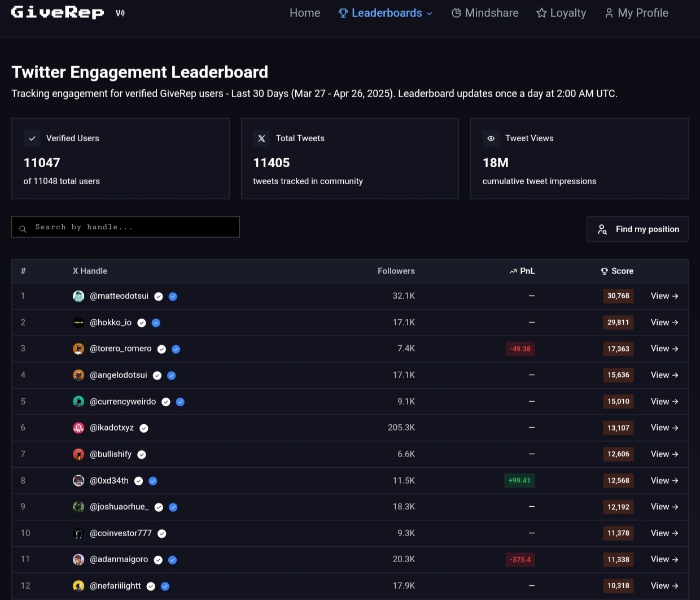This screenshot has height=600, width=700.
Task: Click the 10,318 score badge
Action: click(x=618, y=586)
